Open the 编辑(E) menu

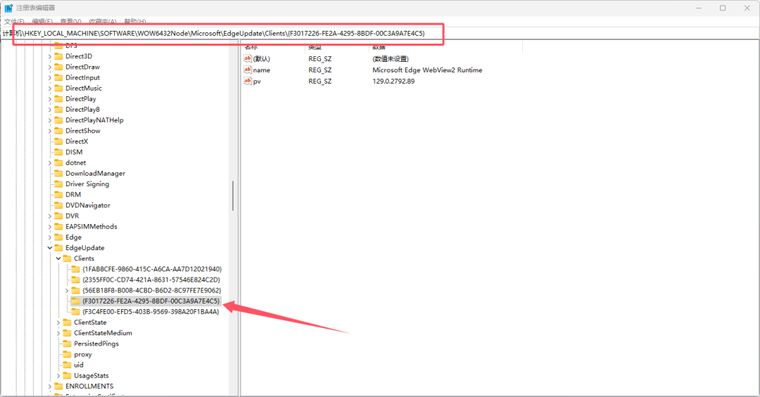click(42, 21)
